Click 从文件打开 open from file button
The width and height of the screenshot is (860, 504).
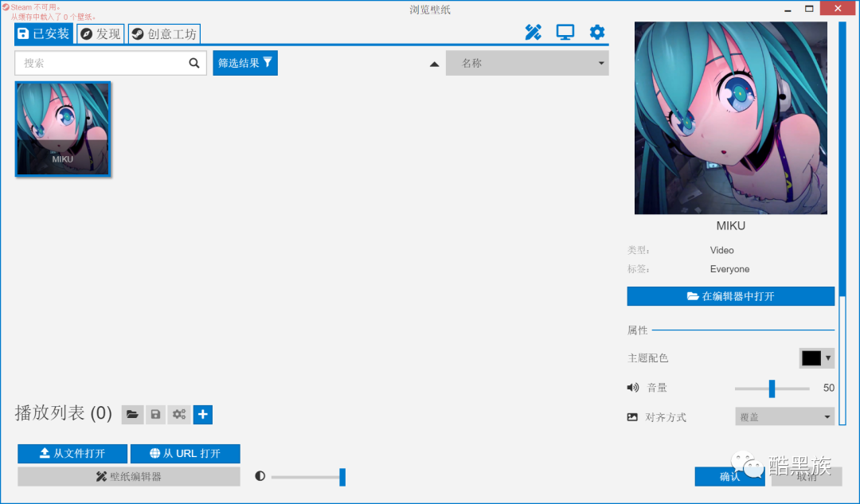(x=72, y=454)
